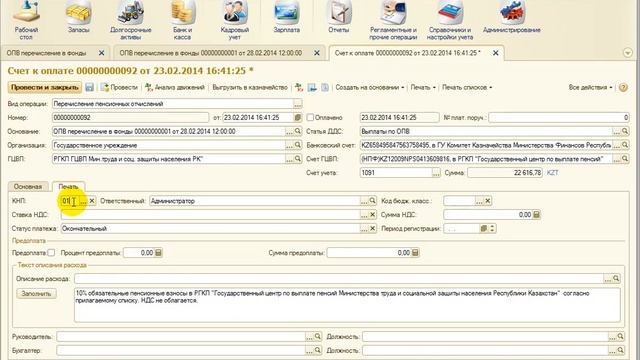Image resolution: width=640 pixels, height=360 pixels.
Task: Open the Рабочий стол section
Action: pos(26,20)
